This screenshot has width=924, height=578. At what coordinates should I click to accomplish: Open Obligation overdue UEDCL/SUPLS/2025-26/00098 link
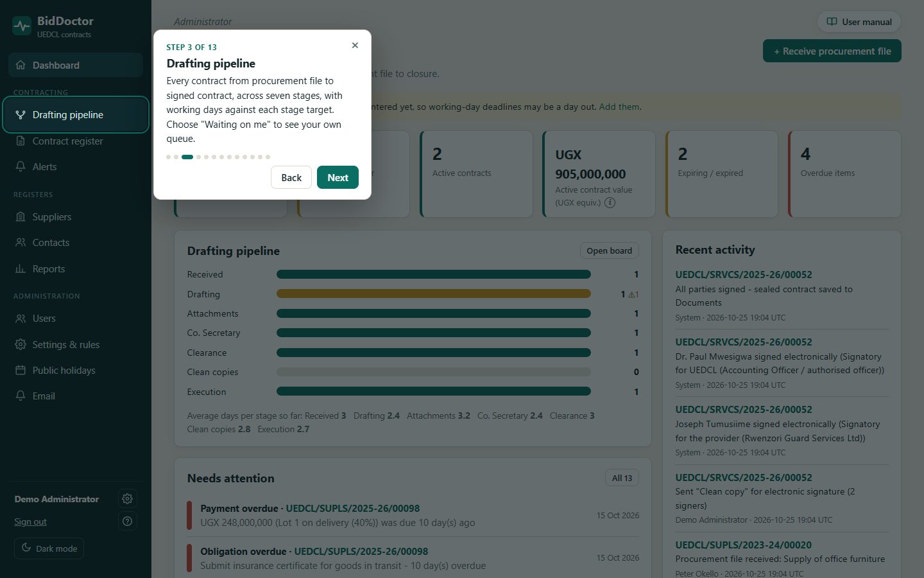(361, 551)
